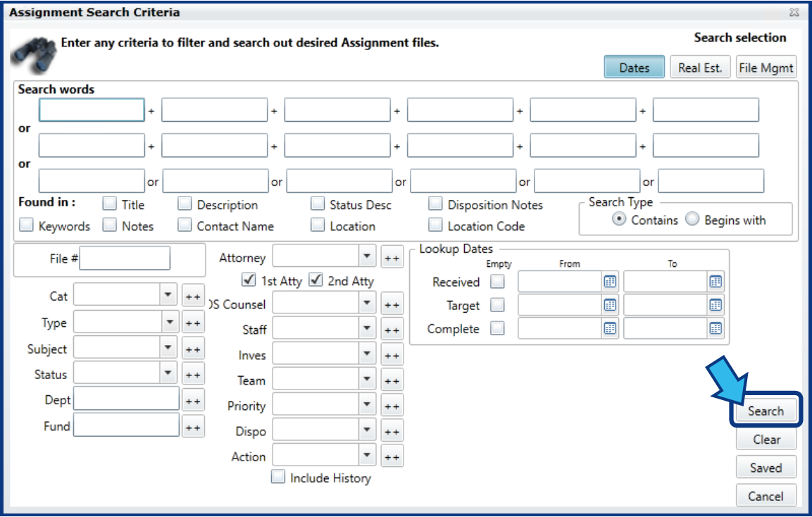
Task: Click the ++ button beside Inves
Action: pyautogui.click(x=392, y=355)
